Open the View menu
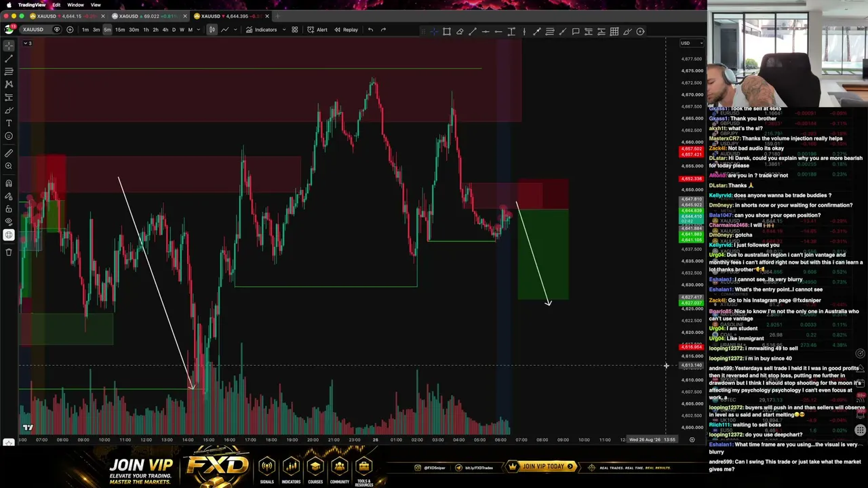 coord(96,5)
